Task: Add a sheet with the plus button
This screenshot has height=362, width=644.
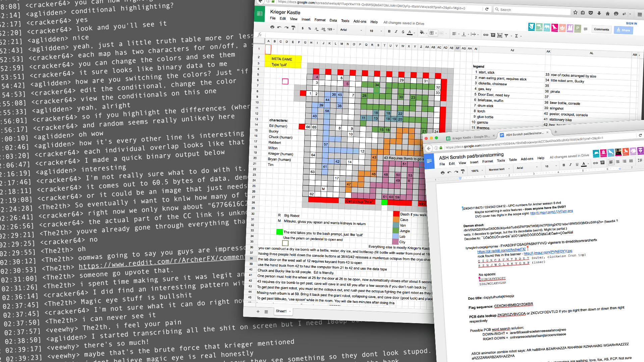Action: (258, 311)
